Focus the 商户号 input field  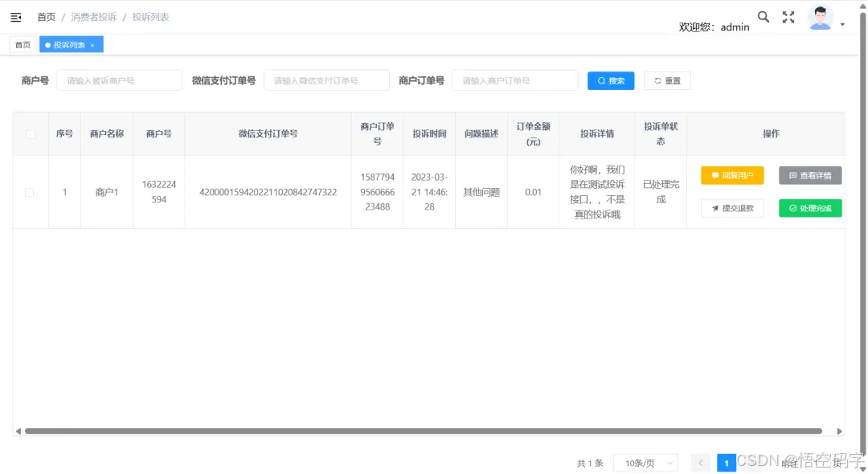(x=119, y=81)
